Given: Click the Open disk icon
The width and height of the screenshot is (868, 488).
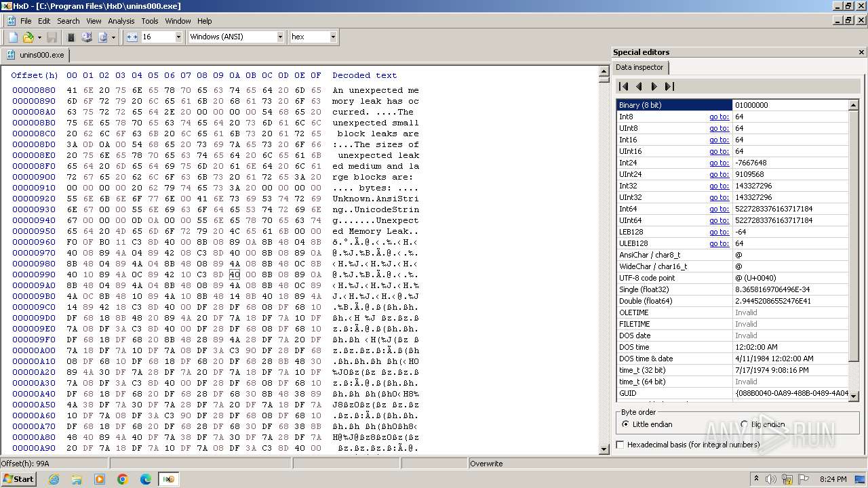Looking at the screenshot, I should [87, 37].
